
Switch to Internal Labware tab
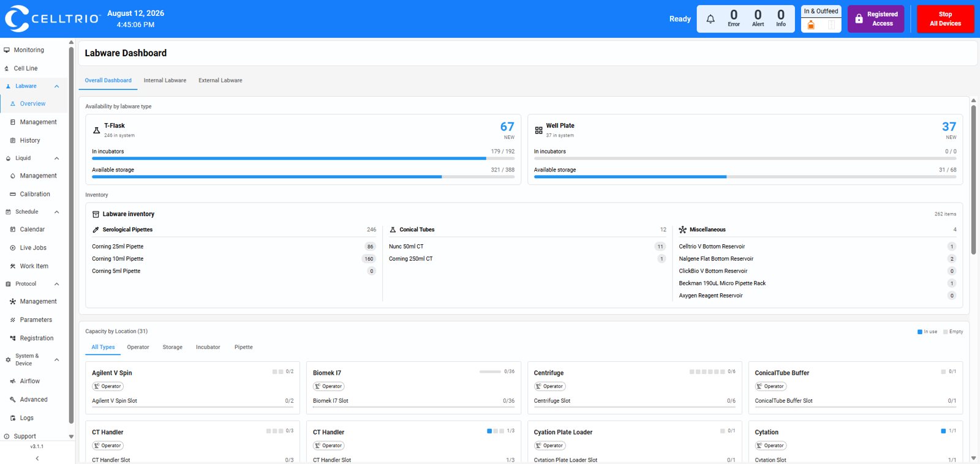click(165, 80)
